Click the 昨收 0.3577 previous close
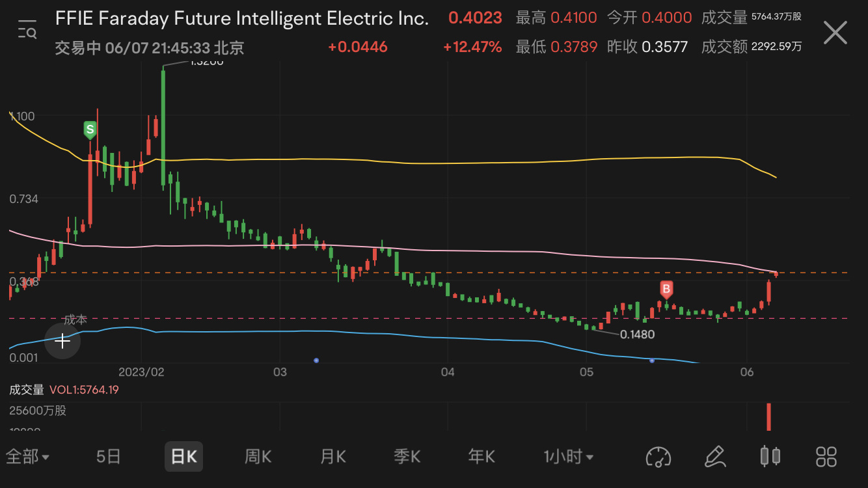 pyautogui.click(x=647, y=47)
